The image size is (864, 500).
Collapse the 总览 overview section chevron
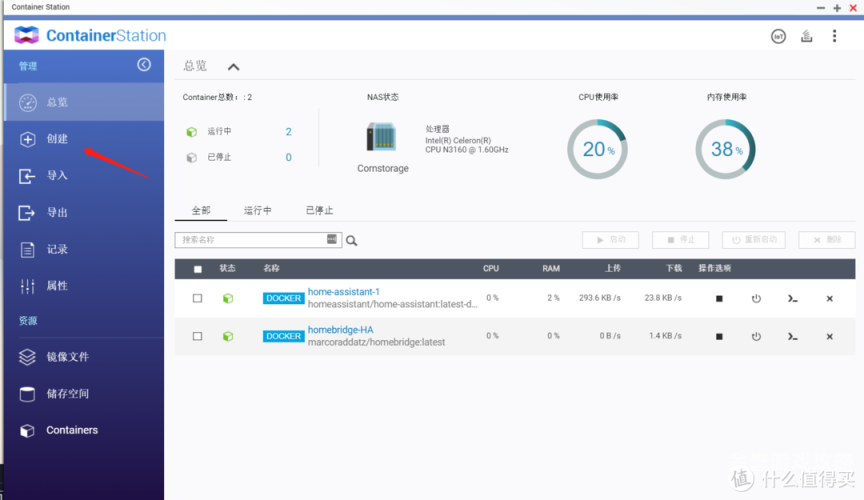point(234,67)
